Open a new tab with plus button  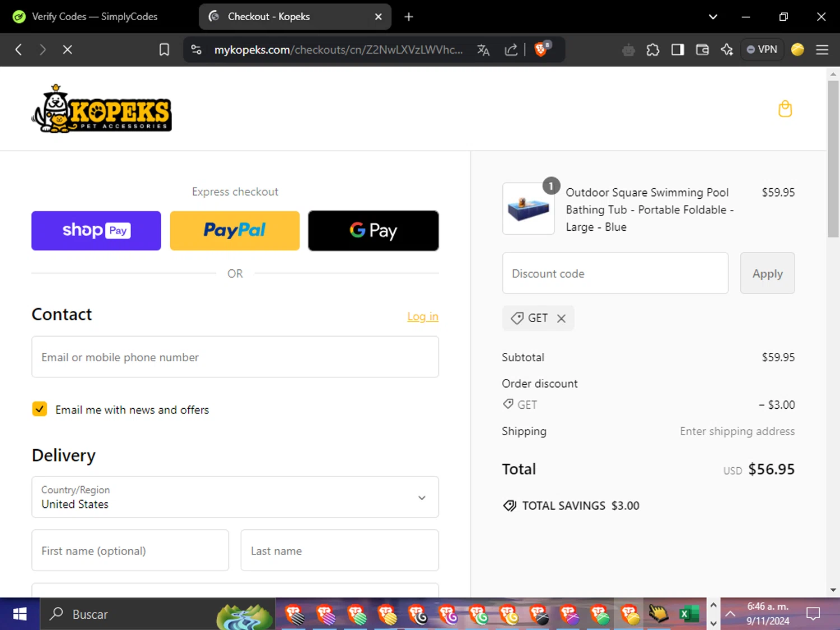[x=409, y=17]
